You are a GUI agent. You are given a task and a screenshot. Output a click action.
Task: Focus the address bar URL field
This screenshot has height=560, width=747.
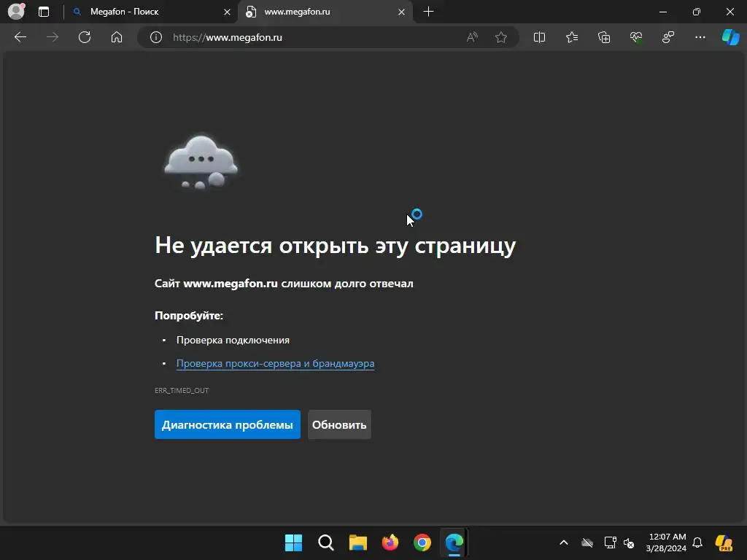coord(314,37)
